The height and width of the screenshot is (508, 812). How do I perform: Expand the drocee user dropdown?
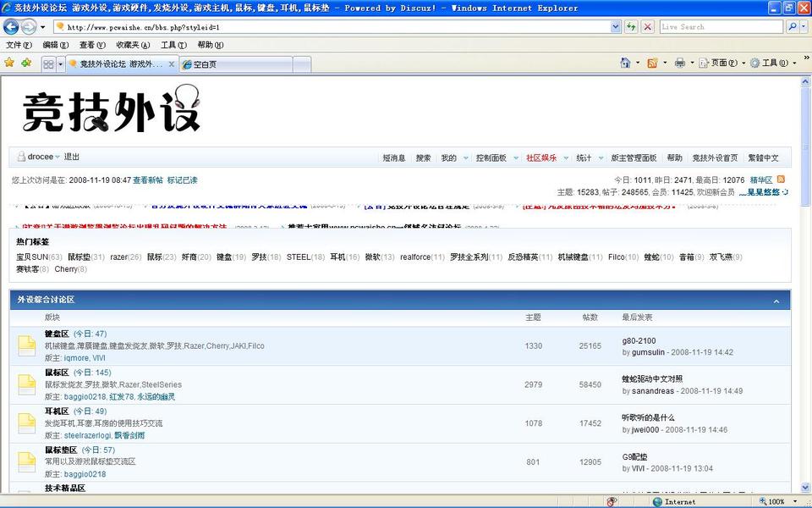coord(58,157)
